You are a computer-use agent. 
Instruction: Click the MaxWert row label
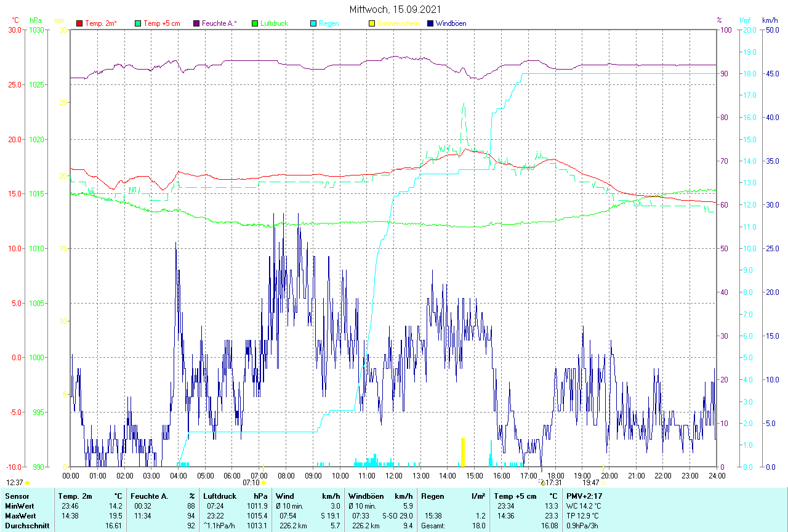point(20,515)
